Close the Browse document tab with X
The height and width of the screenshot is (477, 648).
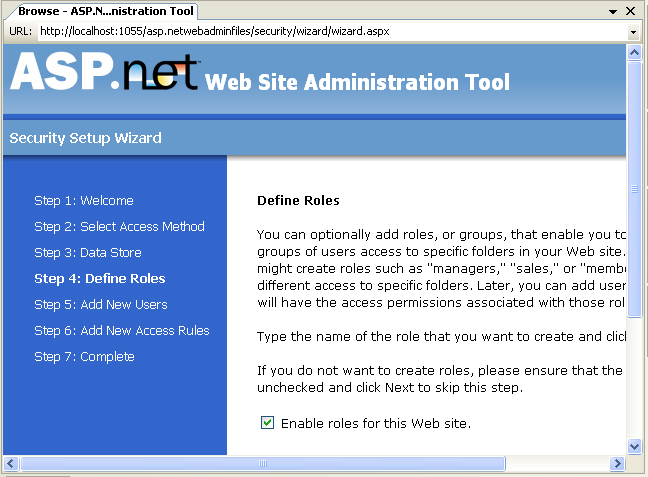point(629,12)
